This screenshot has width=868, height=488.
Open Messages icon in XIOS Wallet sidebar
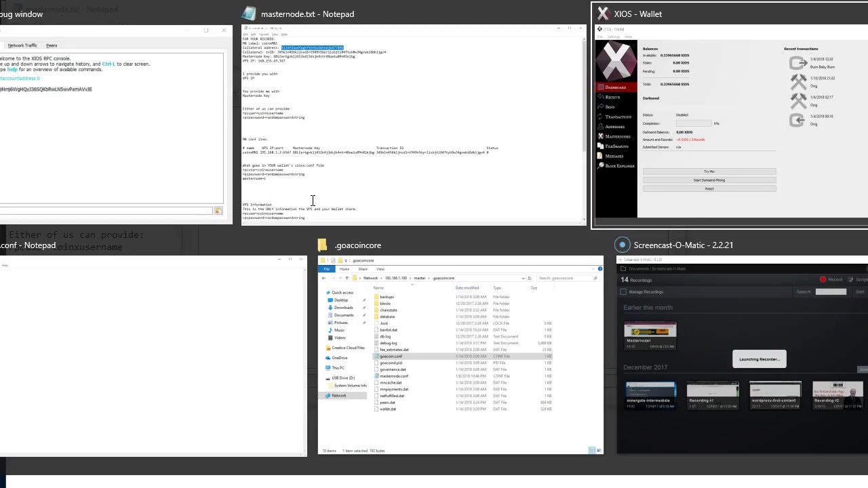tap(601, 156)
